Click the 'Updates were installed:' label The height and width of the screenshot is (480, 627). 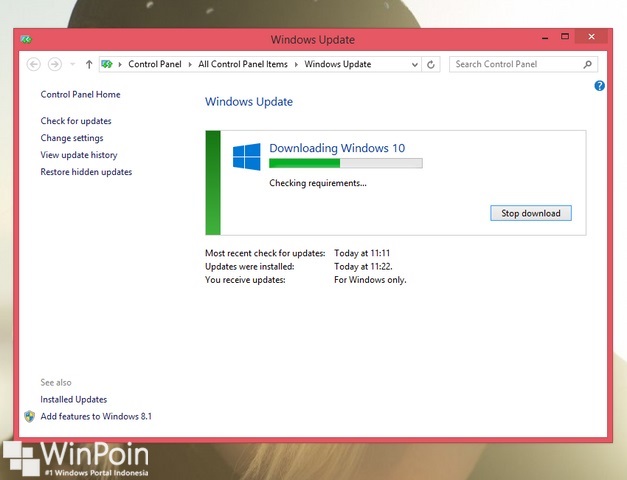tap(250, 266)
